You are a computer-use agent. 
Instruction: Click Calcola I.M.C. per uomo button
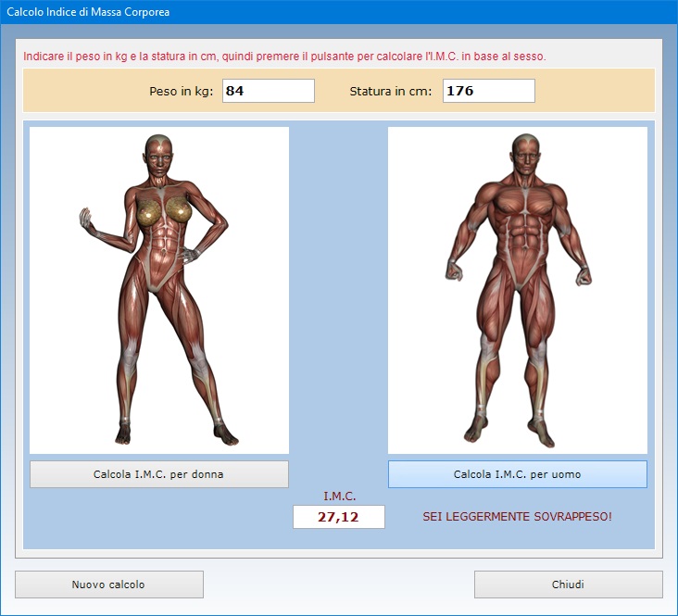pyautogui.click(x=518, y=474)
